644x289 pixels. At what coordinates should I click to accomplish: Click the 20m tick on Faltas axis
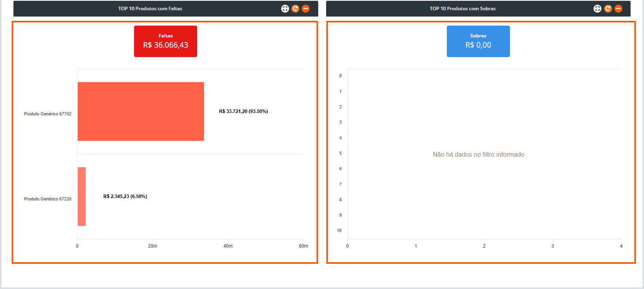coord(153,246)
